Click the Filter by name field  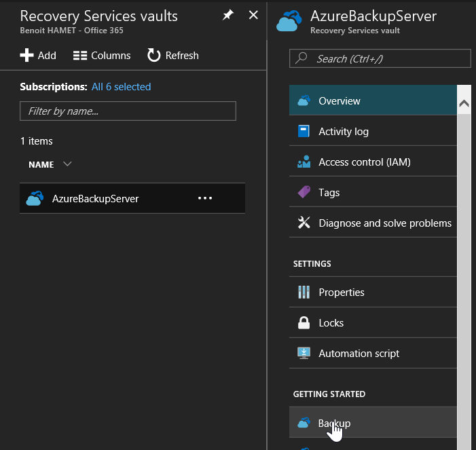pos(128,111)
